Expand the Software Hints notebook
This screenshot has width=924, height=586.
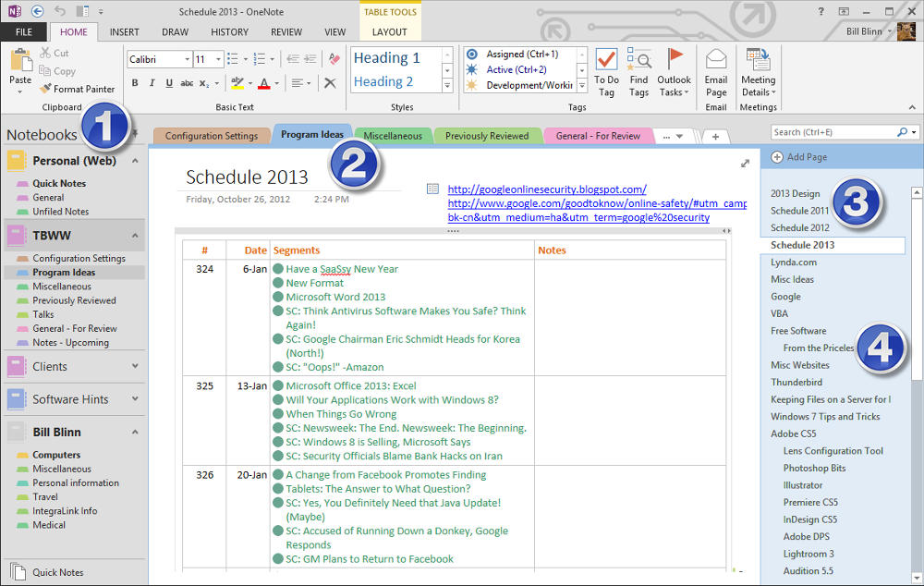pos(135,399)
